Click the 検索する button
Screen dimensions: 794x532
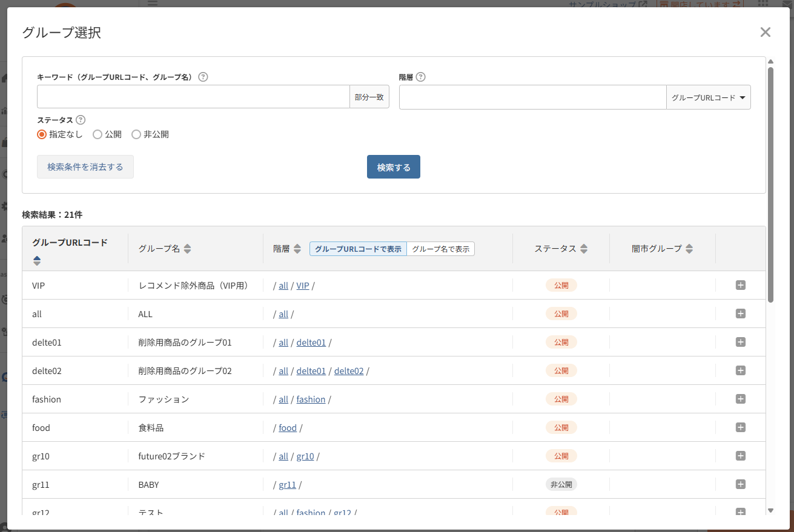tap(394, 167)
